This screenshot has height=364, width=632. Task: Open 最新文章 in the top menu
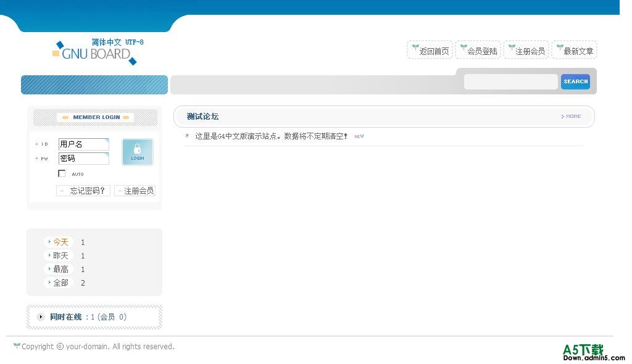(575, 51)
